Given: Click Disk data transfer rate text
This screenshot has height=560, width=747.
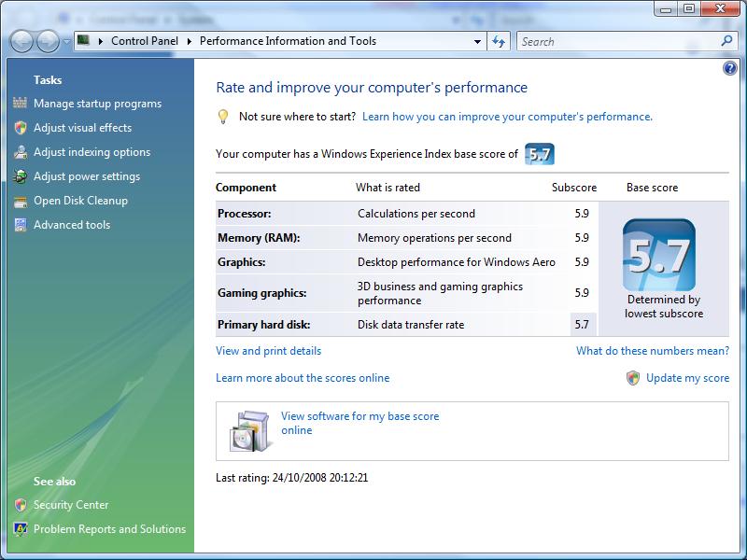Looking at the screenshot, I should point(411,325).
